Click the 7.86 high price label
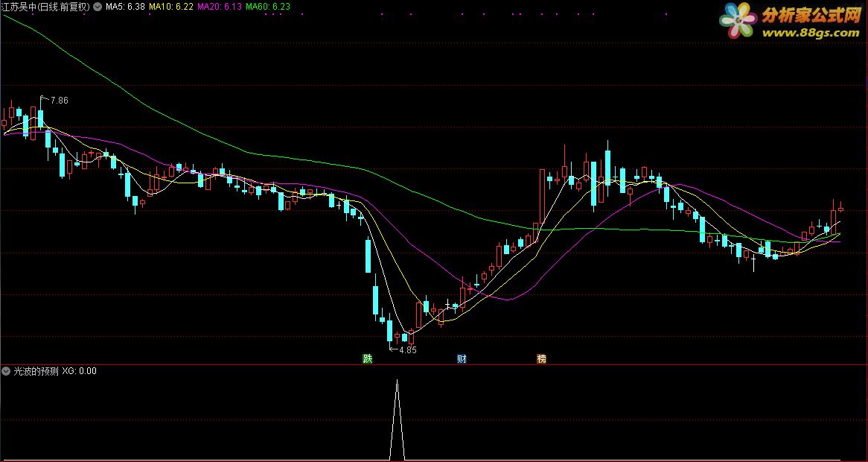This screenshot has width=868, height=462. (60, 101)
